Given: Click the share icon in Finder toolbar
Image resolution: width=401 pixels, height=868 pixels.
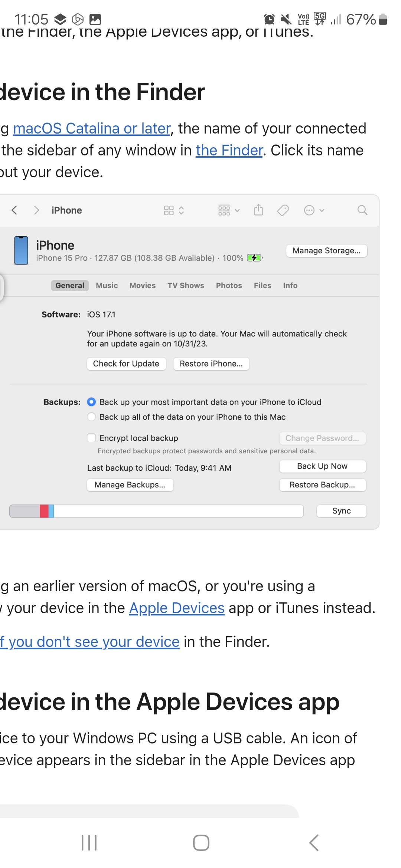Looking at the screenshot, I should pyautogui.click(x=258, y=210).
